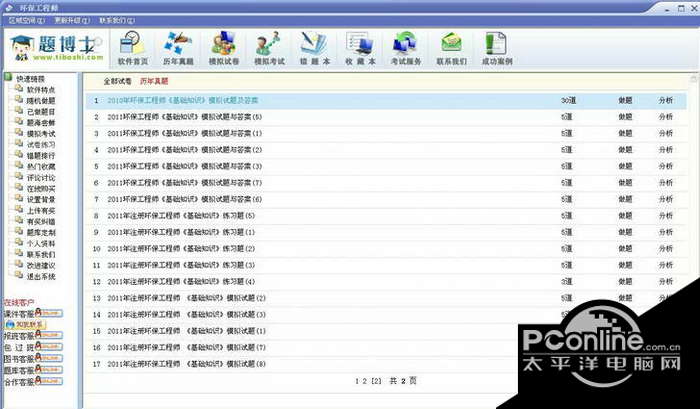
Task: Select 模拟考试 in the sidebar tree
Action: click(x=41, y=134)
